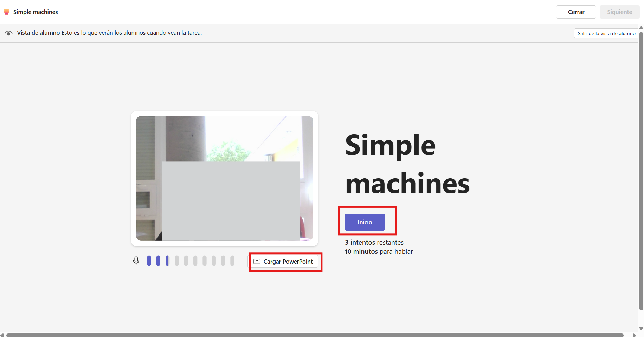Start the presentation with the Inicio button
Screen dimensions: 644x337
(x=365, y=222)
